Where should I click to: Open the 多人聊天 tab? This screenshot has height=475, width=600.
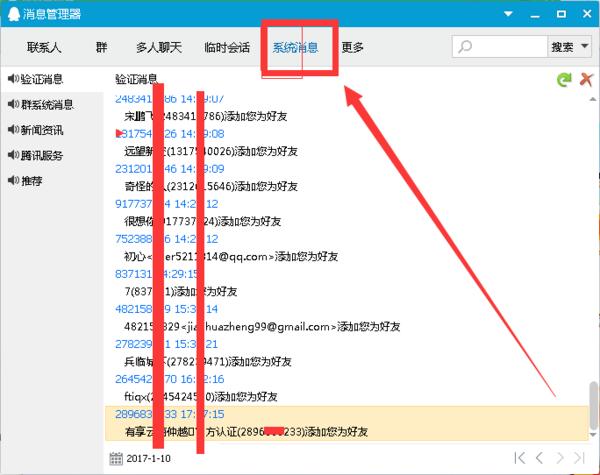click(159, 47)
